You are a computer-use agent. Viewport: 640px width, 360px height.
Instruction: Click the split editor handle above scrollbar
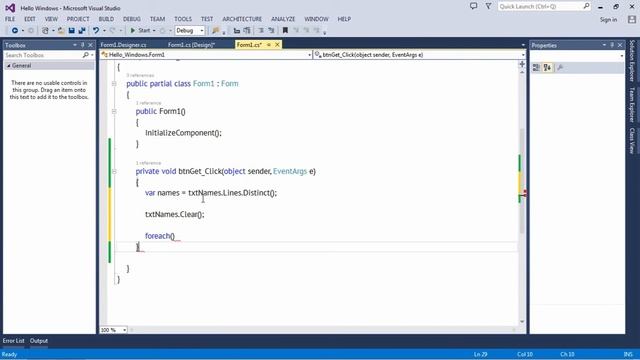pyautogui.click(x=522, y=64)
